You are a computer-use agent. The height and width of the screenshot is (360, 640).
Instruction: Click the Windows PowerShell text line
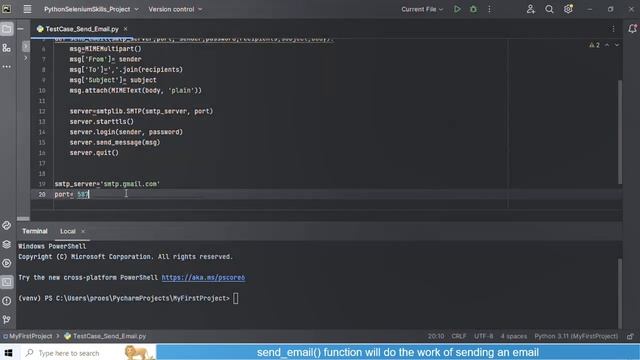52,247
